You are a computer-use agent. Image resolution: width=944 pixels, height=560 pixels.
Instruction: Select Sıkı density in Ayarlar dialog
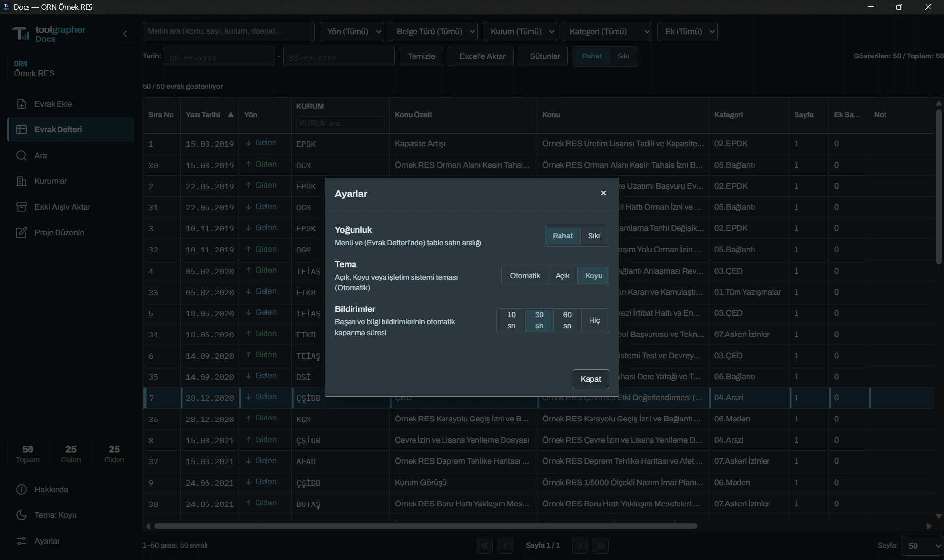pos(594,236)
